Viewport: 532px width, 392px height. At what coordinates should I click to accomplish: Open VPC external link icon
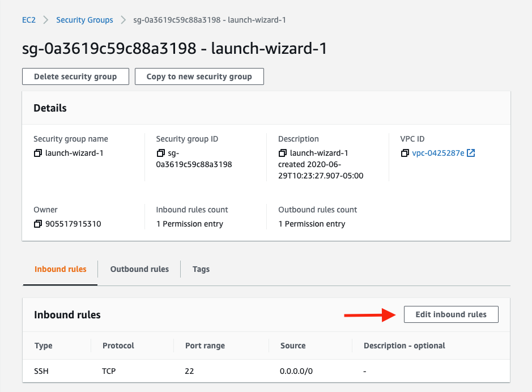point(471,153)
